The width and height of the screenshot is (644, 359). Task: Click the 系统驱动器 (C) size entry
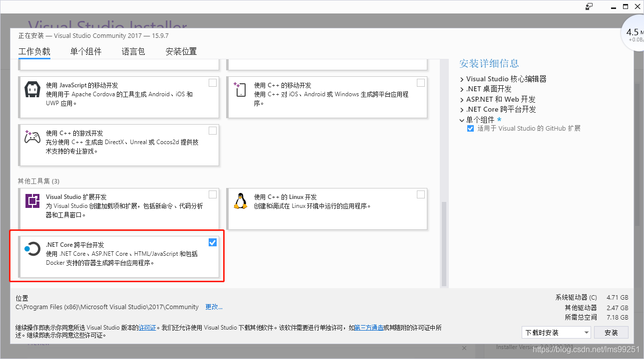(592, 297)
